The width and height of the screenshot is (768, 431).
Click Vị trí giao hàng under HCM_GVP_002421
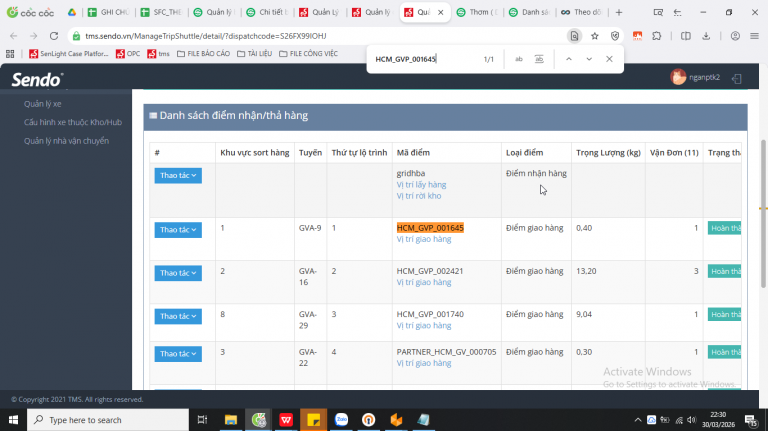tap(424, 282)
